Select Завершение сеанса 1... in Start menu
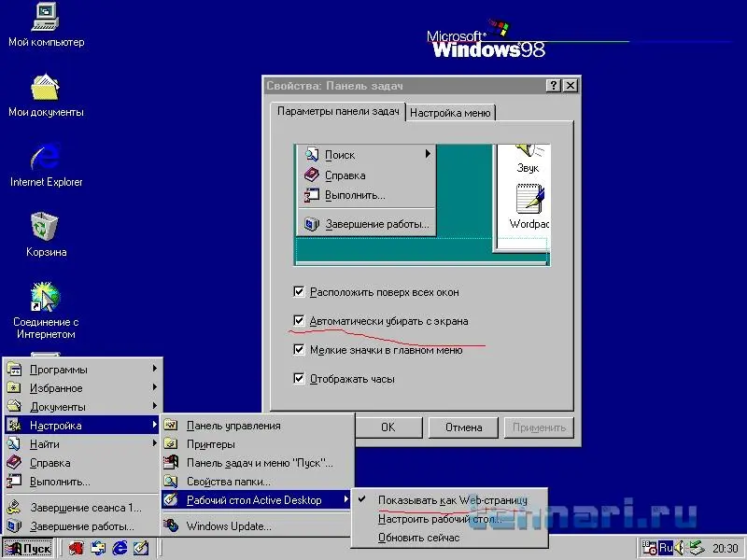The image size is (747, 560). [82, 508]
